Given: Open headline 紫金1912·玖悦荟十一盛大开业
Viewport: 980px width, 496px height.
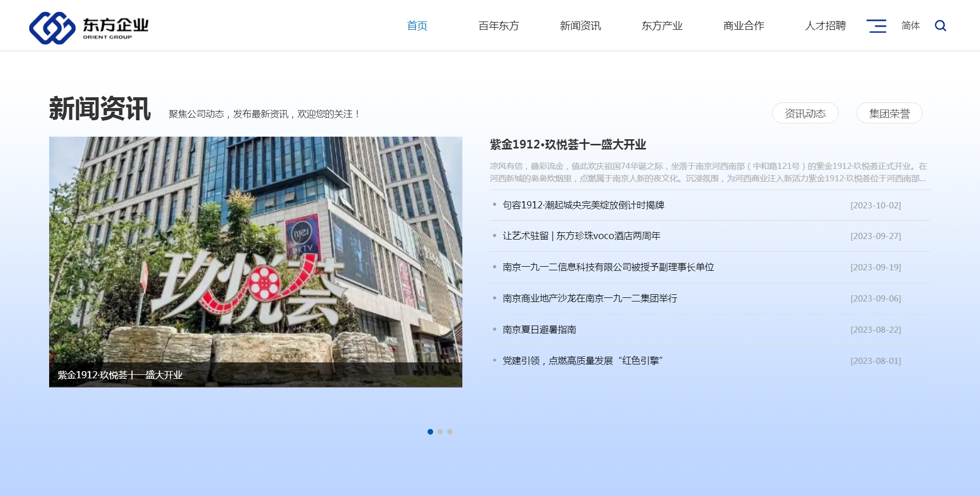Looking at the screenshot, I should point(567,145).
